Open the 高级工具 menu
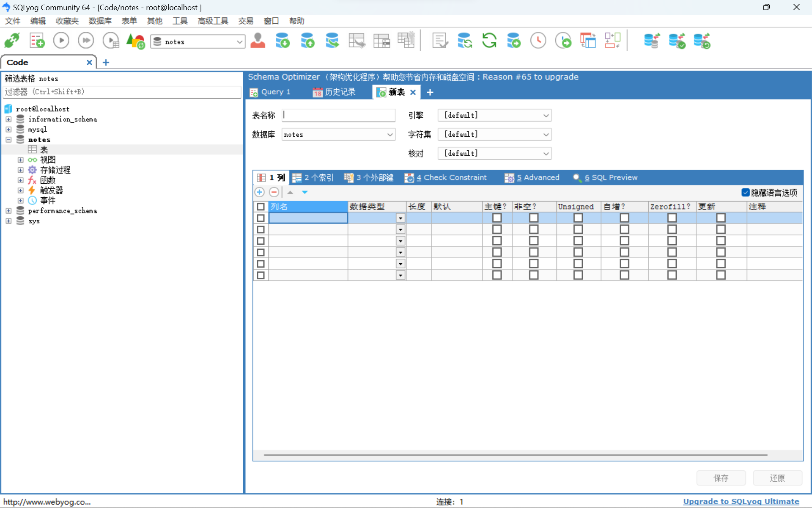This screenshot has height=508, width=812. (213, 21)
